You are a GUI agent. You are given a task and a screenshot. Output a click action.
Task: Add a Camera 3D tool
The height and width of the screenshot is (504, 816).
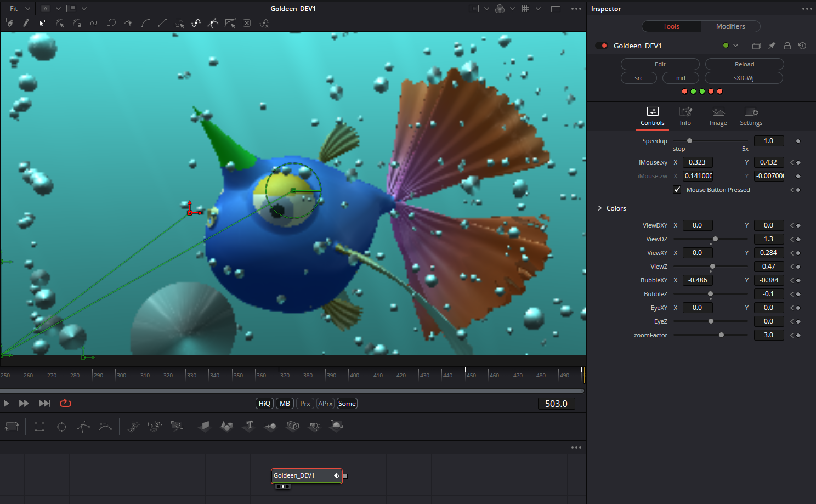tap(293, 426)
